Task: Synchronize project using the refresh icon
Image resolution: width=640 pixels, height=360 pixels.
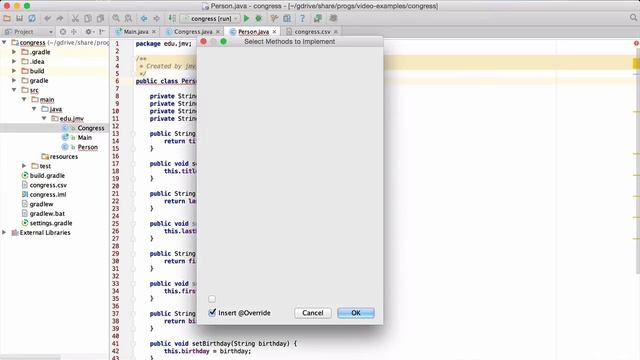Action: click(x=31, y=18)
